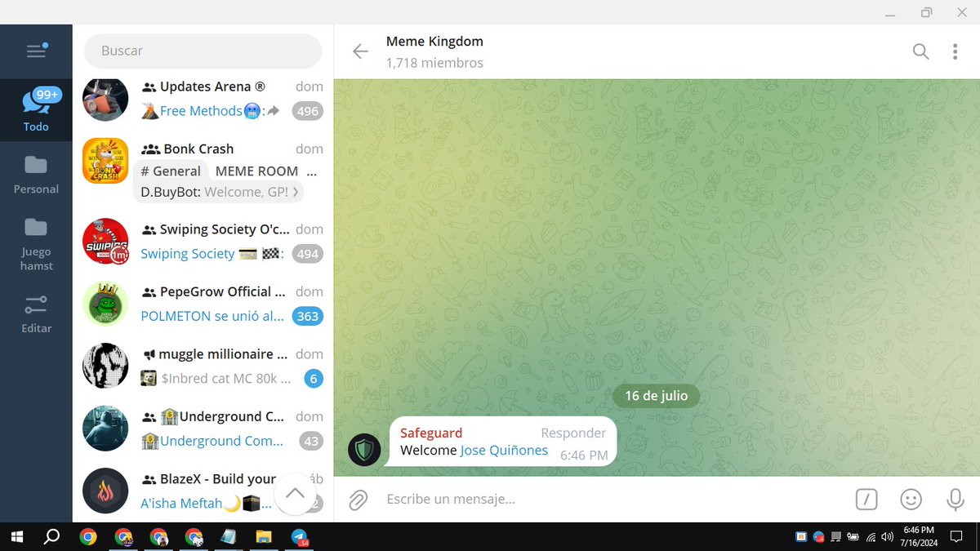
Task: Open network settings in the tray
Action: (x=871, y=537)
